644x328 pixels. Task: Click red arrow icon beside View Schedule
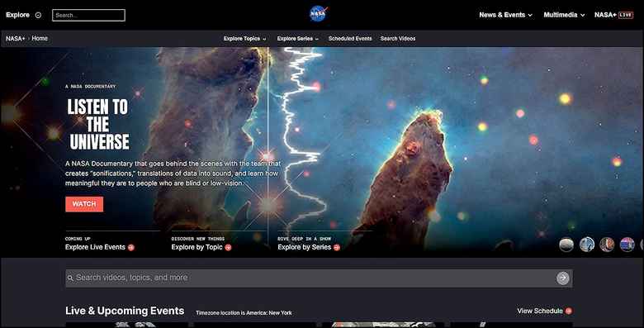pyautogui.click(x=568, y=311)
